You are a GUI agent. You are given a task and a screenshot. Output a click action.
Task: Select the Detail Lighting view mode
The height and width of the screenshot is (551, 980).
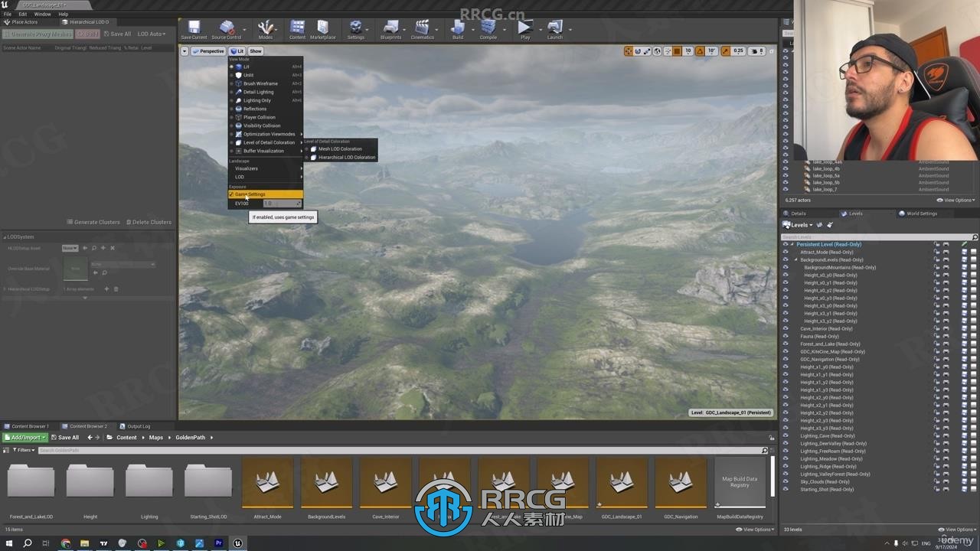[x=266, y=92]
